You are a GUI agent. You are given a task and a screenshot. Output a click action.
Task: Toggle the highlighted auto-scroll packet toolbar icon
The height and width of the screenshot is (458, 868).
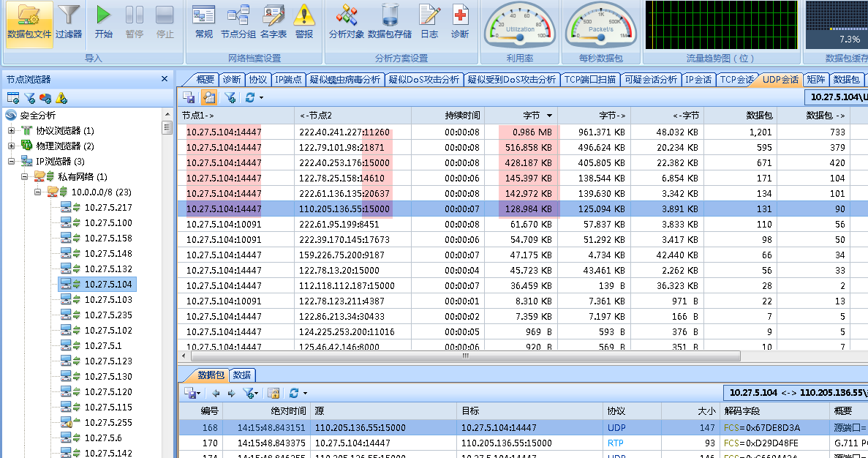[209, 98]
